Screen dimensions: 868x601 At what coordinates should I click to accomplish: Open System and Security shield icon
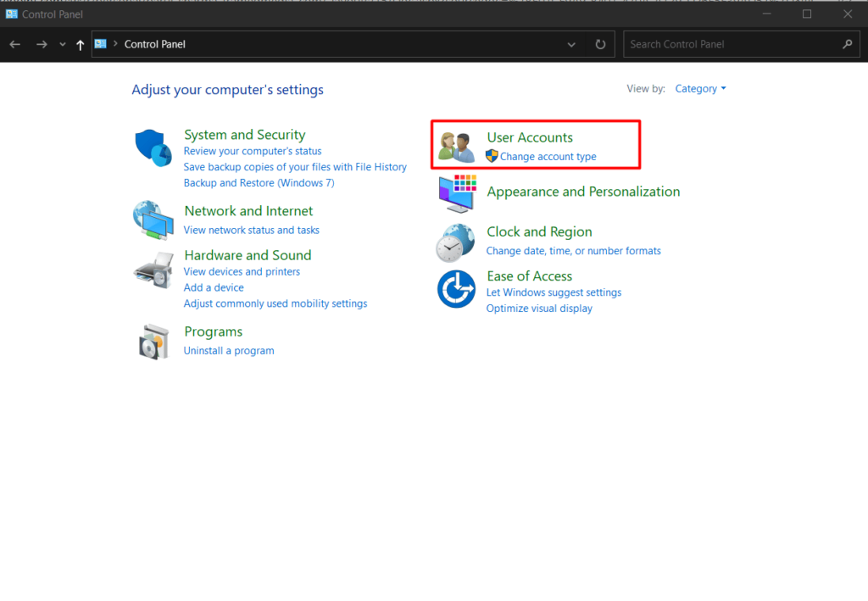click(x=153, y=147)
